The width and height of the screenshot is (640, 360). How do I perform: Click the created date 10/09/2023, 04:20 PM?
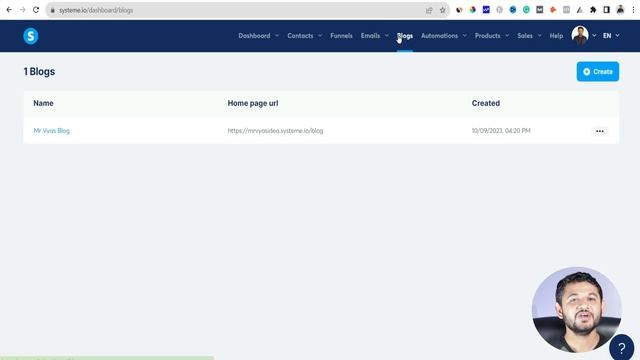(501, 131)
